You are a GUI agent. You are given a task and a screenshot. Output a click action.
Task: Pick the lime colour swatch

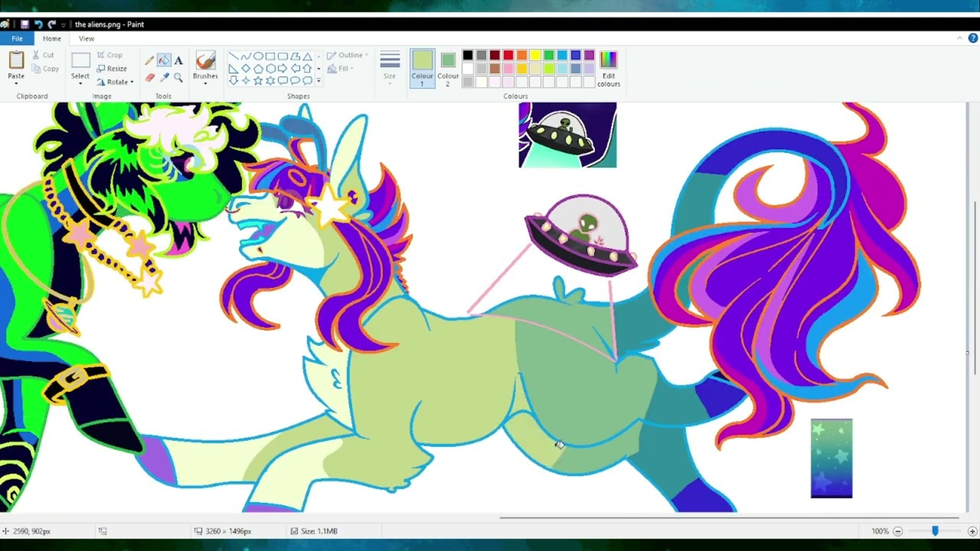point(549,69)
